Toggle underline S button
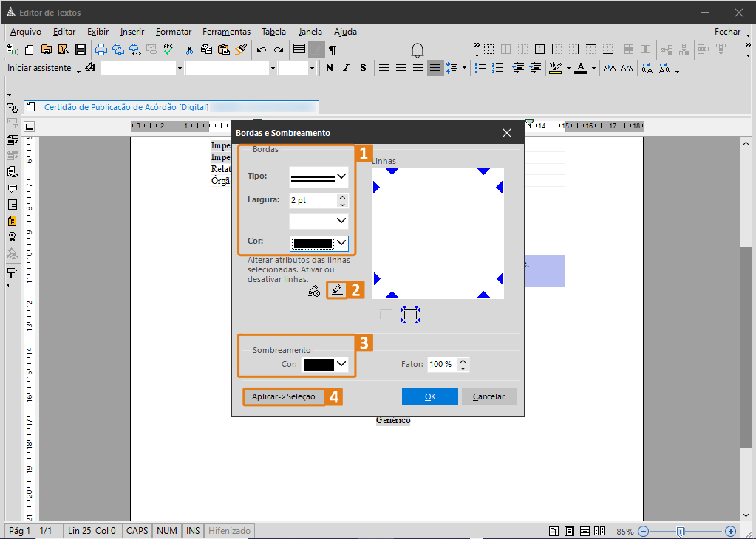 (x=363, y=68)
